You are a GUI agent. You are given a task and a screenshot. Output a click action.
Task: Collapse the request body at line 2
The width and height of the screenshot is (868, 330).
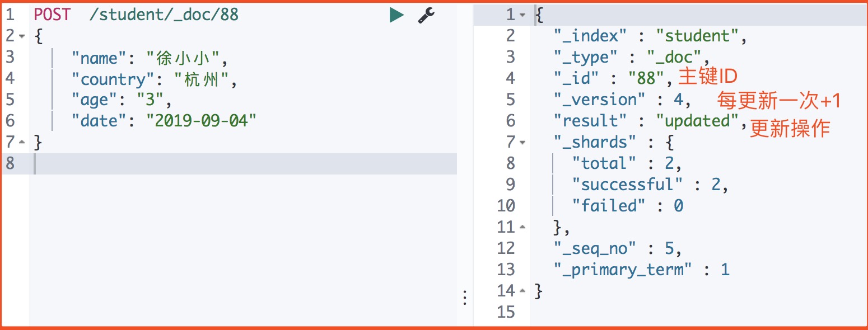(22, 37)
